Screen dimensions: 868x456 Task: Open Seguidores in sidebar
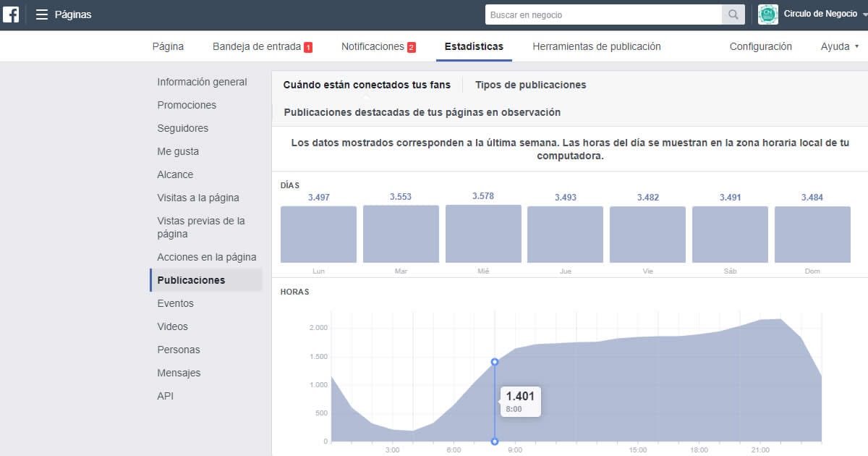(183, 128)
